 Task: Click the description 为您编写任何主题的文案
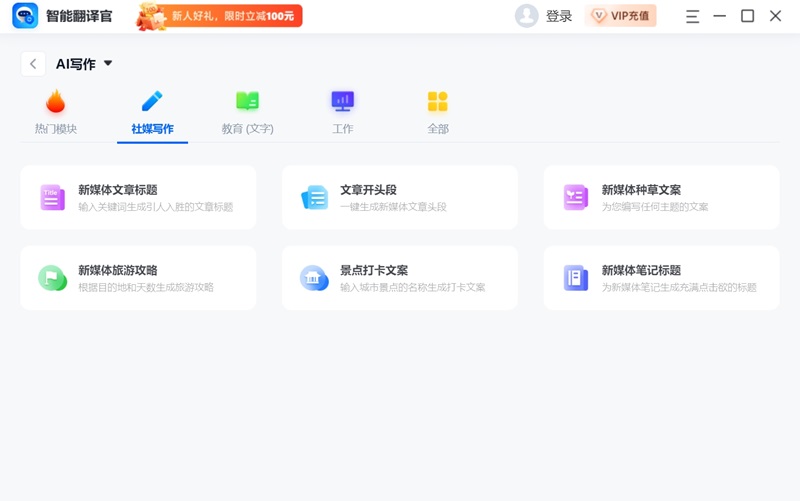coord(655,207)
